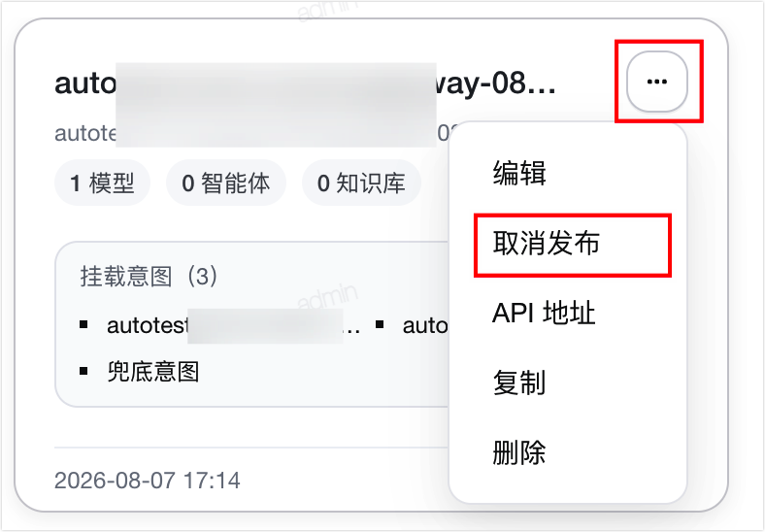Screen dimensions: 765x532
Task: Choose 删除 from the menu
Action: 519,452
